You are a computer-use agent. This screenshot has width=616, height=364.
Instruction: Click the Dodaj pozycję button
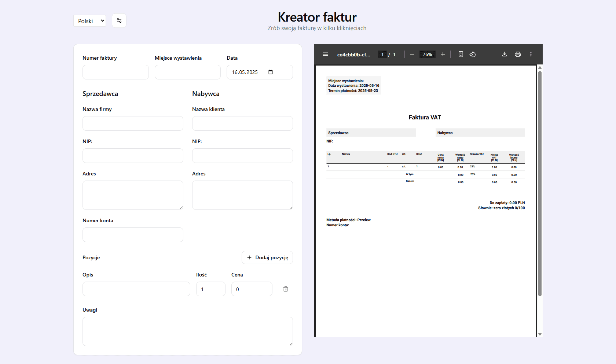pos(267,257)
